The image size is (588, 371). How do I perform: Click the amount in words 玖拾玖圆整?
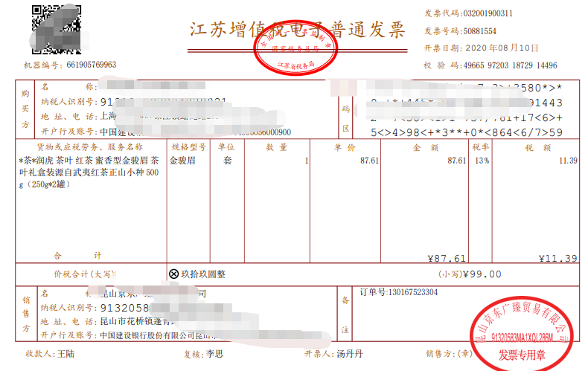(x=203, y=274)
